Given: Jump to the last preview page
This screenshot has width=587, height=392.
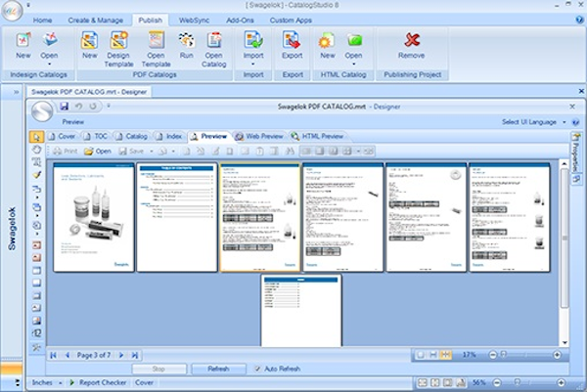Looking at the screenshot, I should (134, 355).
